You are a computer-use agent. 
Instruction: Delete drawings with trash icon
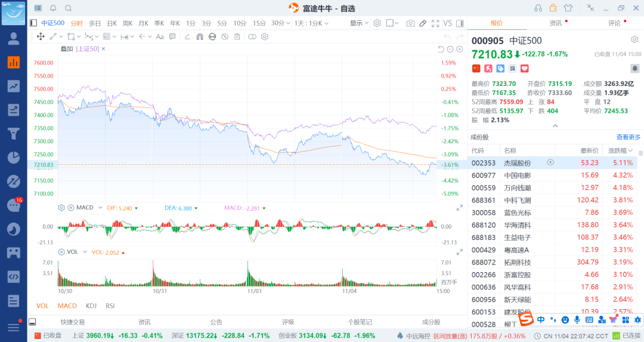tap(237, 36)
